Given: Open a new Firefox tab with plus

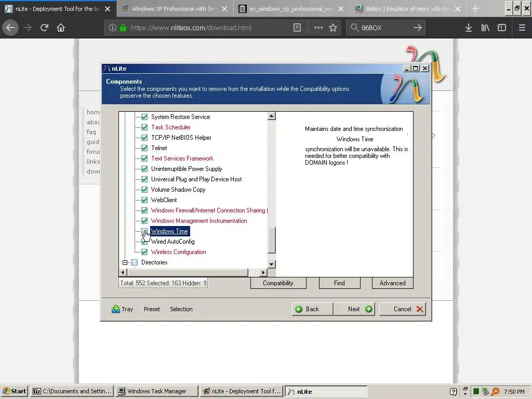Looking at the screenshot, I should 475,8.
